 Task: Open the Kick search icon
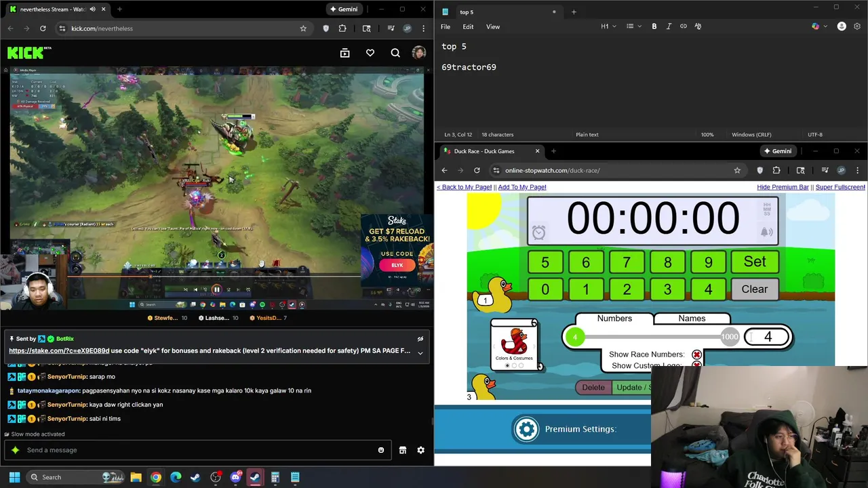click(395, 53)
